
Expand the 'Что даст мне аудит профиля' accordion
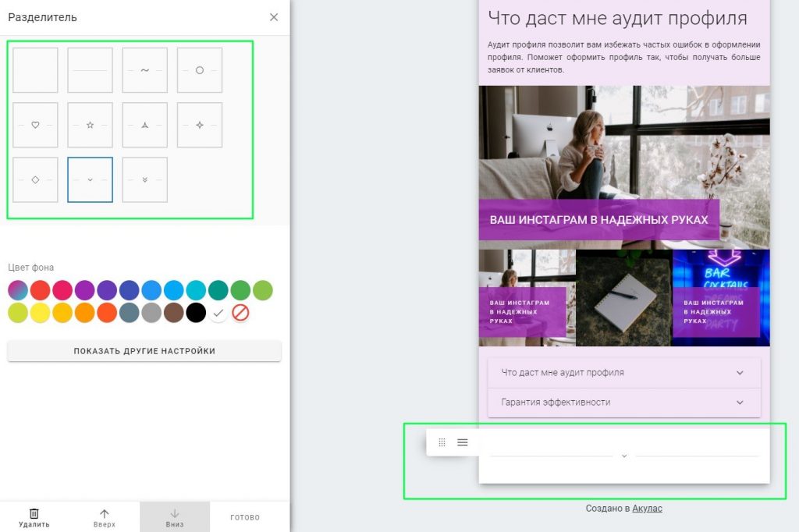[623, 373]
